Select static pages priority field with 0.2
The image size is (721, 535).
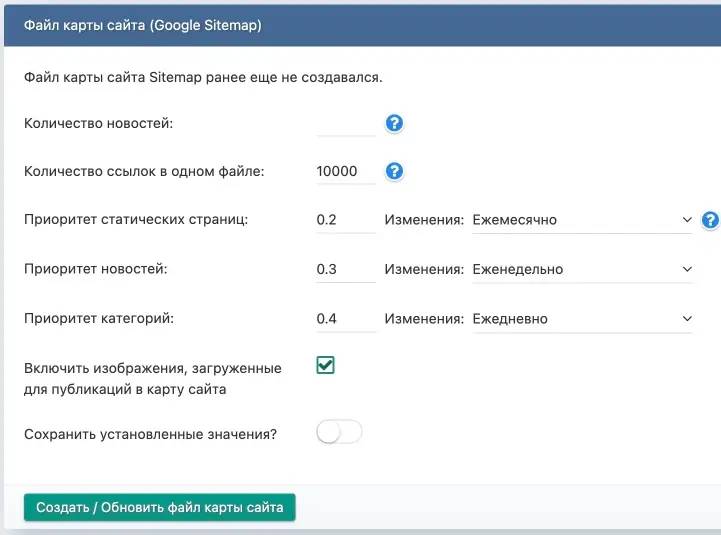point(345,220)
